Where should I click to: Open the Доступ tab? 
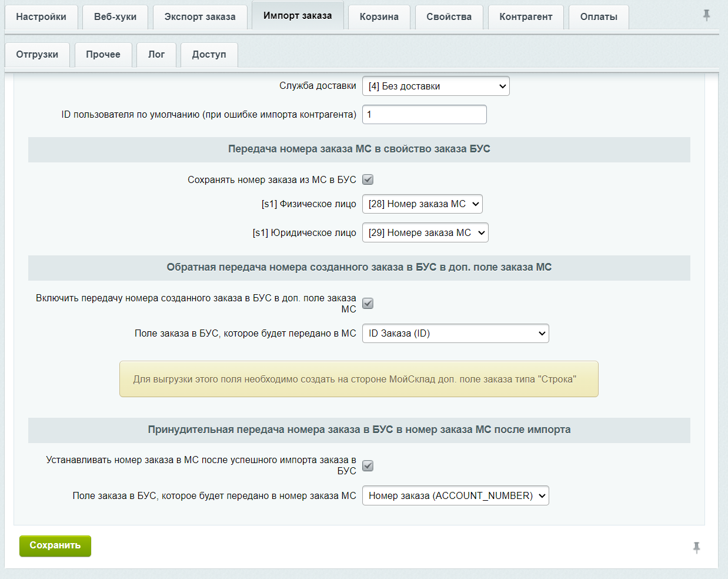209,55
